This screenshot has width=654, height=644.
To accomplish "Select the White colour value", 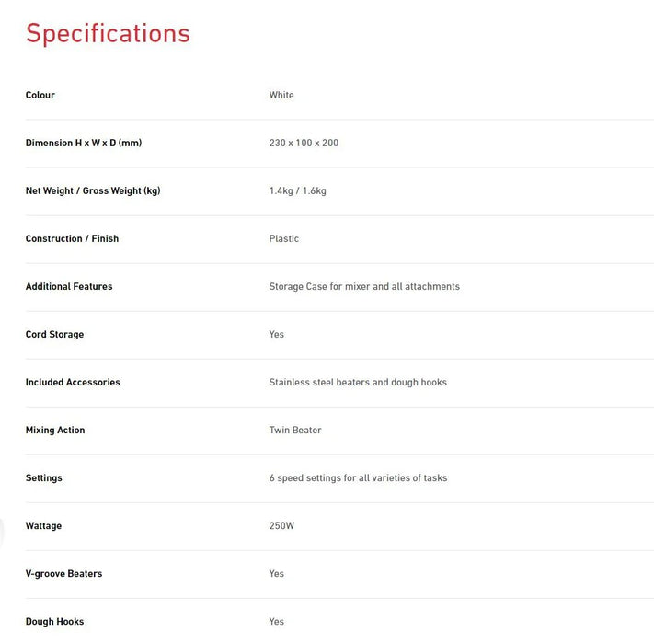I will [x=281, y=96].
